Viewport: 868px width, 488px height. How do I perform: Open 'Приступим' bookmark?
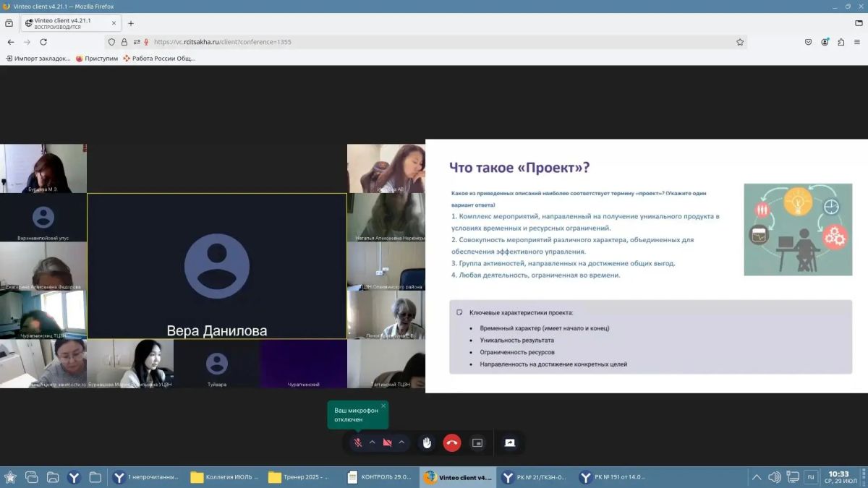[97, 59]
